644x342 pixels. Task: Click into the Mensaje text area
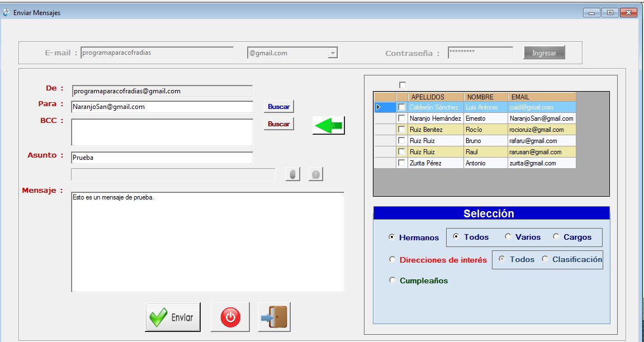click(x=207, y=241)
